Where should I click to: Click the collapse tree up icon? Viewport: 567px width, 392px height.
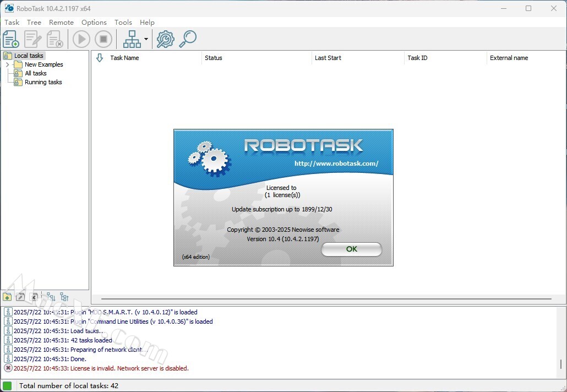pos(64,297)
